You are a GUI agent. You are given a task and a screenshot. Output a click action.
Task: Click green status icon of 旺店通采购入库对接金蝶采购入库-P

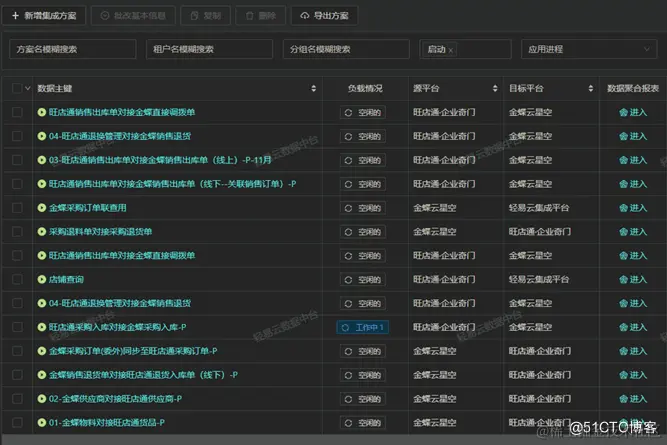[42, 327]
